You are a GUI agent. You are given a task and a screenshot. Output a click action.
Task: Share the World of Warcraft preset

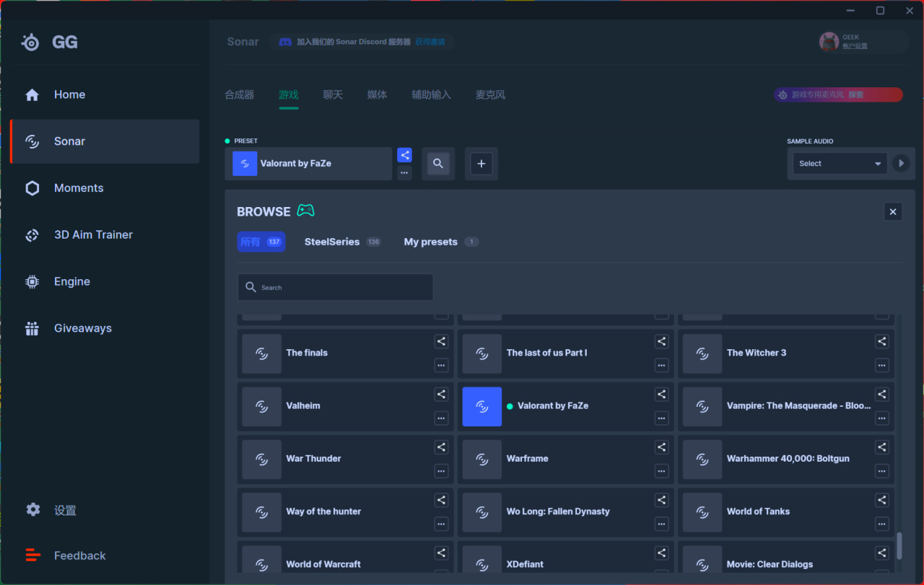tap(441, 553)
